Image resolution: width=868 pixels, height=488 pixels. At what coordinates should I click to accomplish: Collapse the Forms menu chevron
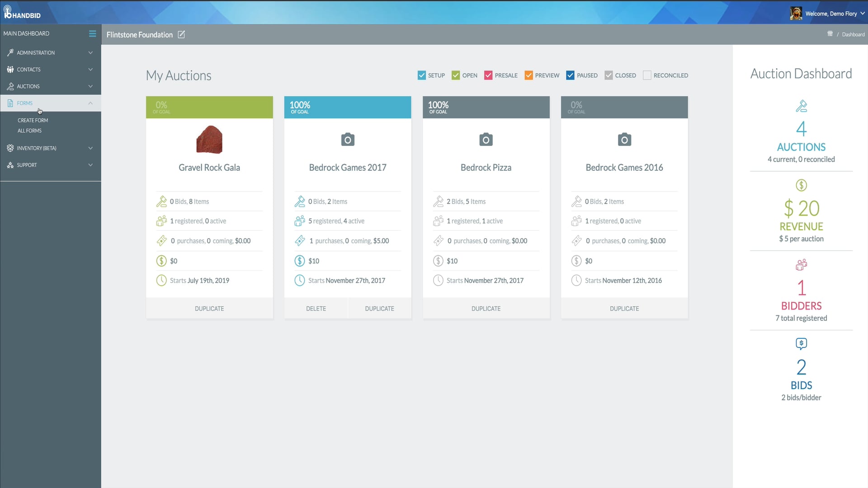(x=90, y=103)
